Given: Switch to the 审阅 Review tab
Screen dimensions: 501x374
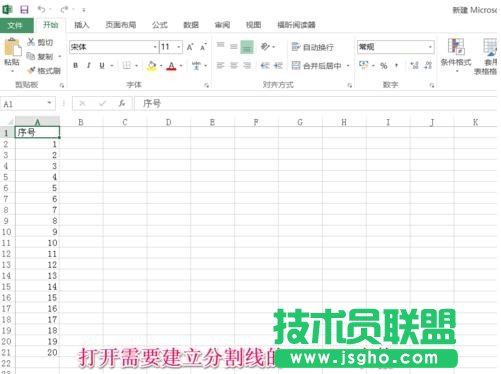Looking at the screenshot, I should coord(222,25).
